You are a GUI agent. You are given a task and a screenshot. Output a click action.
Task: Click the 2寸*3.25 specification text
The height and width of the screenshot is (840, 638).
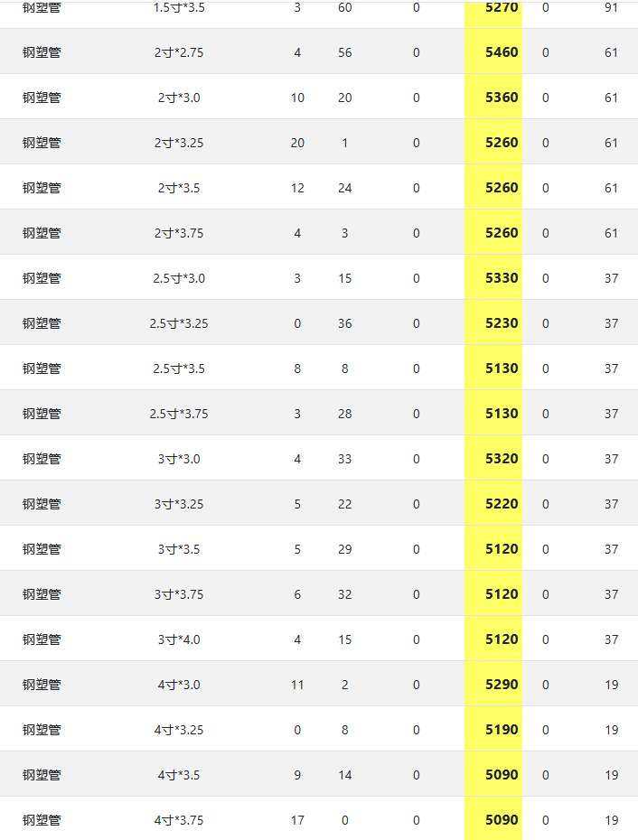coord(179,143)
